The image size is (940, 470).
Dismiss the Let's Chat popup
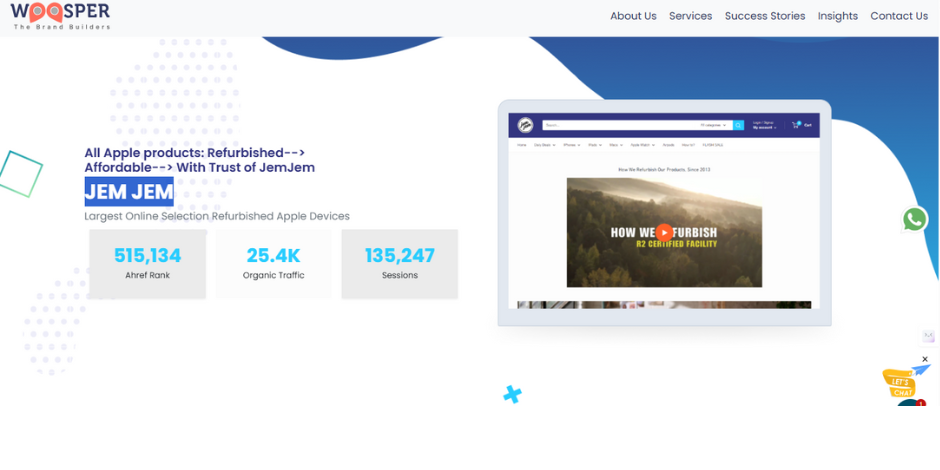925,359
